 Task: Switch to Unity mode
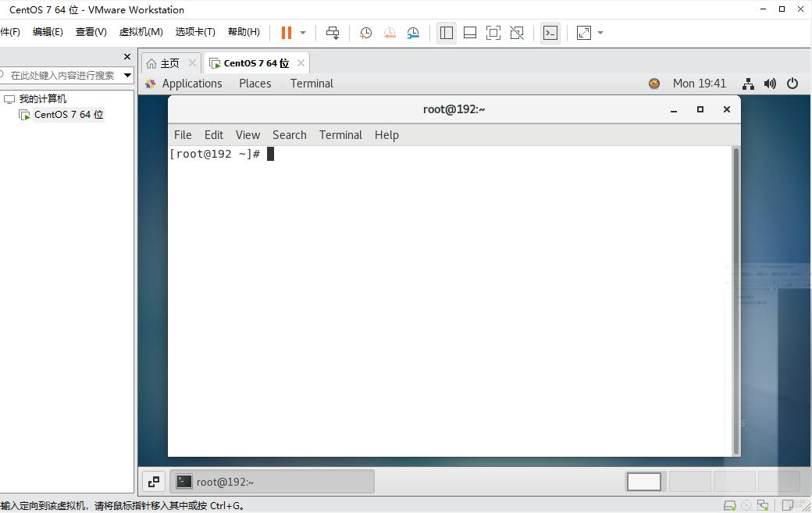517,33
